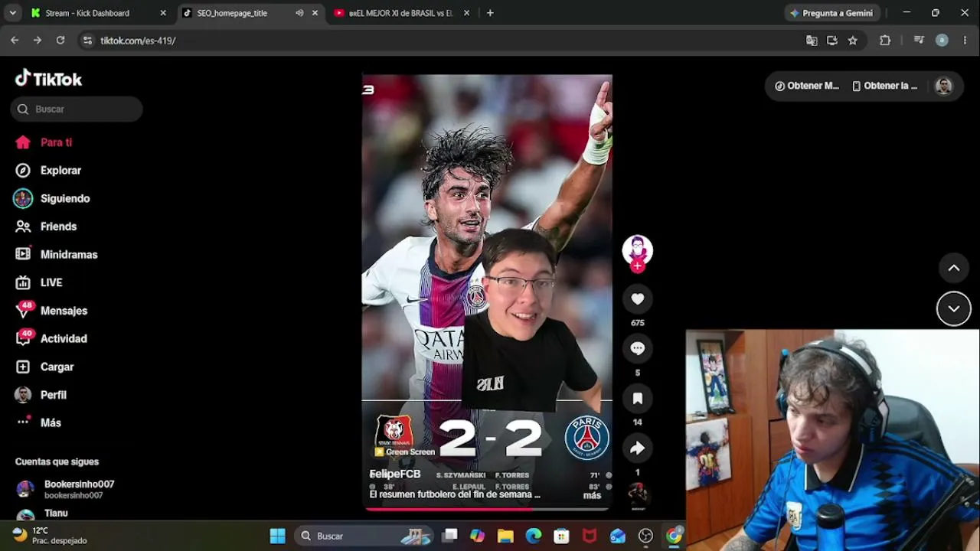Open the Chrome three-dot menu
The width and height of the screenshot is (980, 551).
964,41
